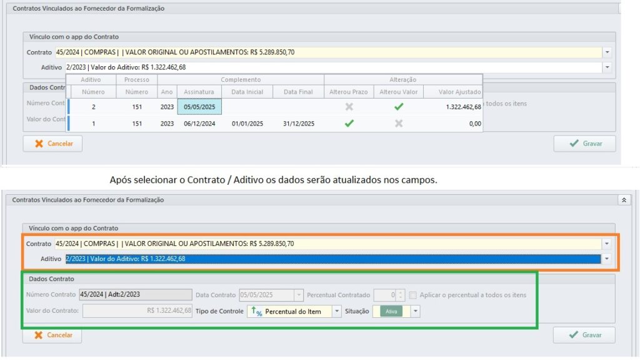Enable Aplicar o percentual a todos os itens
This screenshot has width=640, height=364.
(x=413, y=295)
